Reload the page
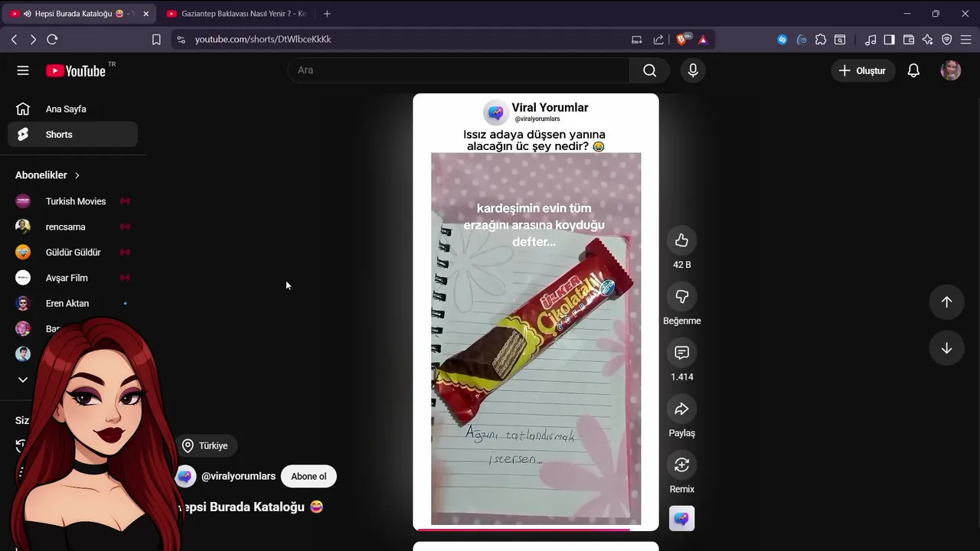Image resolution: width=980 pixels, height=551 pixels. point(52,39)
